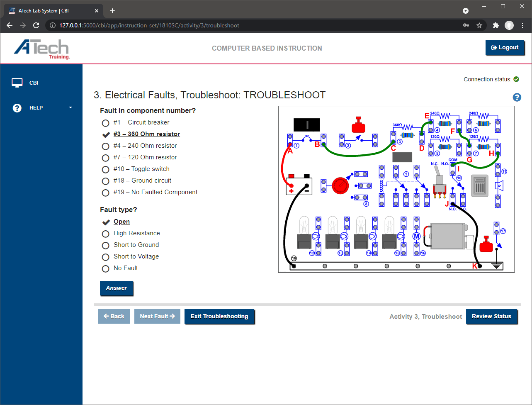Click the CBI monitor icon in sidebar
This screenshot has width=532, height=405.
[x=17, y=83]
